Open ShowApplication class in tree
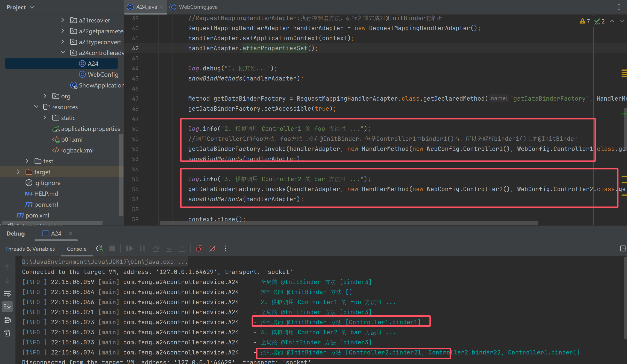The height and width of the screenshot is (364, 627). pyautogui.click(x=97, y=85)
